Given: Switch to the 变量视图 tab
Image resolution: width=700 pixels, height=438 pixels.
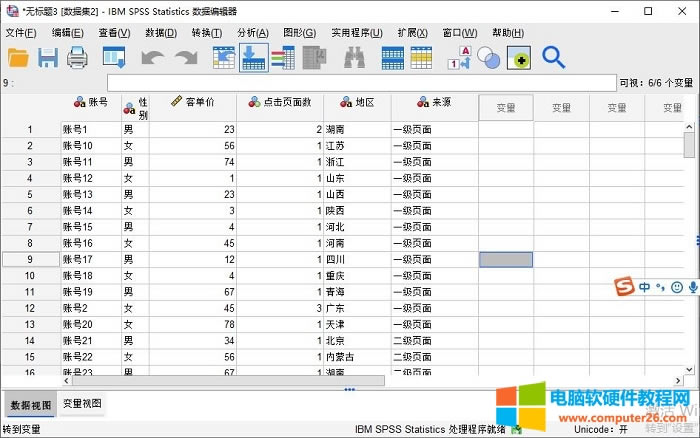Looking at the screenshot, I should (x=82, y=404).
